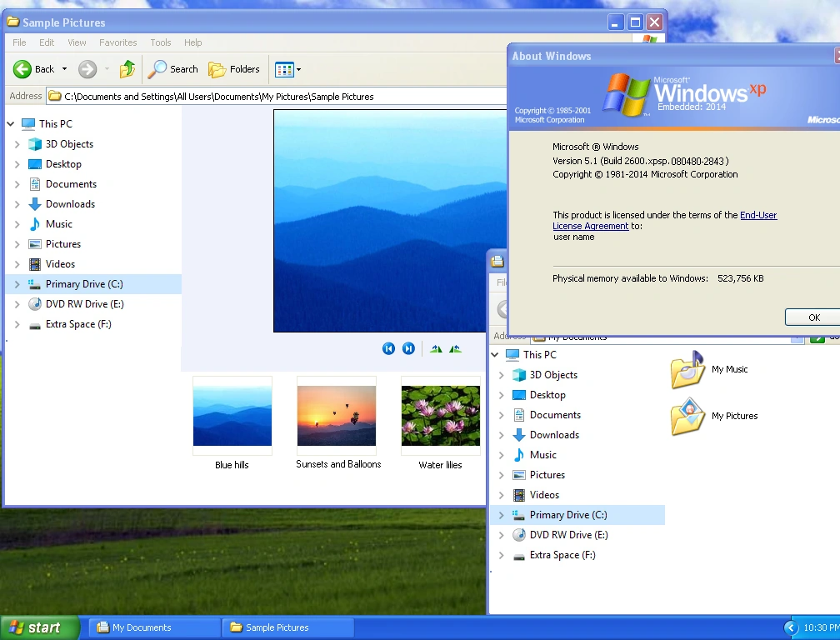Select Videos icon in Sample Pictures tree

pyautogui.click(x=35, y=264)
